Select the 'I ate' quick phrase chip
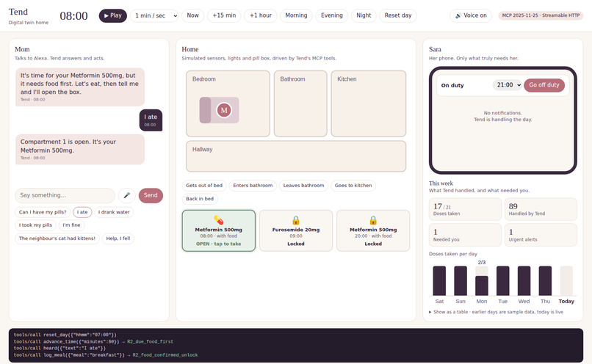 (x=82, y=212)
